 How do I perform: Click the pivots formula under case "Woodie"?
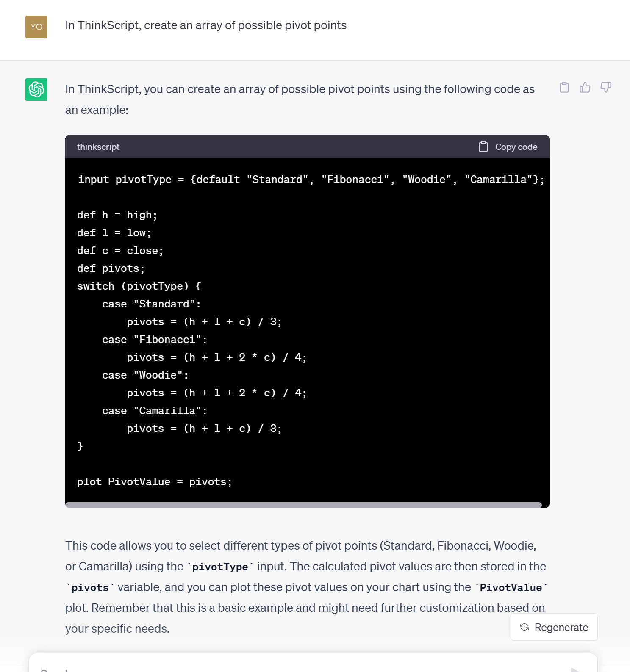click(x=216, y=393)
